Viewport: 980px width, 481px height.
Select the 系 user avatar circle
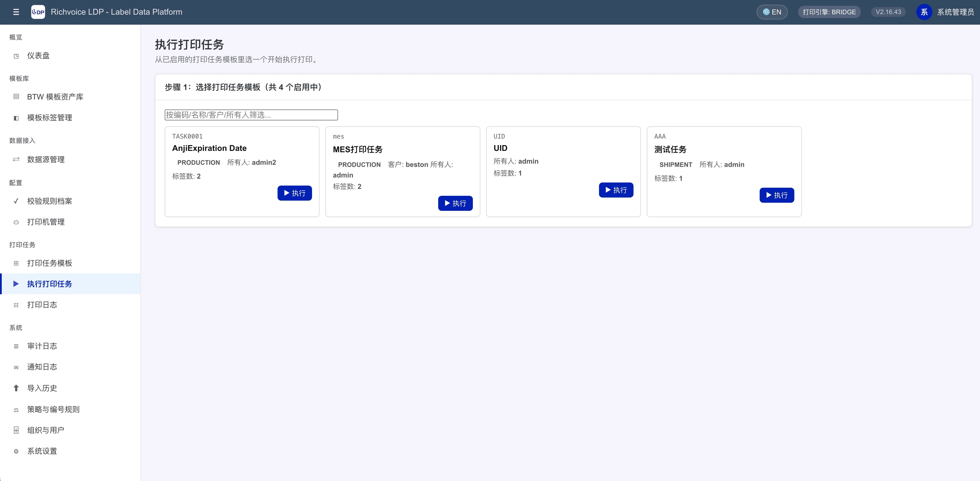pos(924,12)
